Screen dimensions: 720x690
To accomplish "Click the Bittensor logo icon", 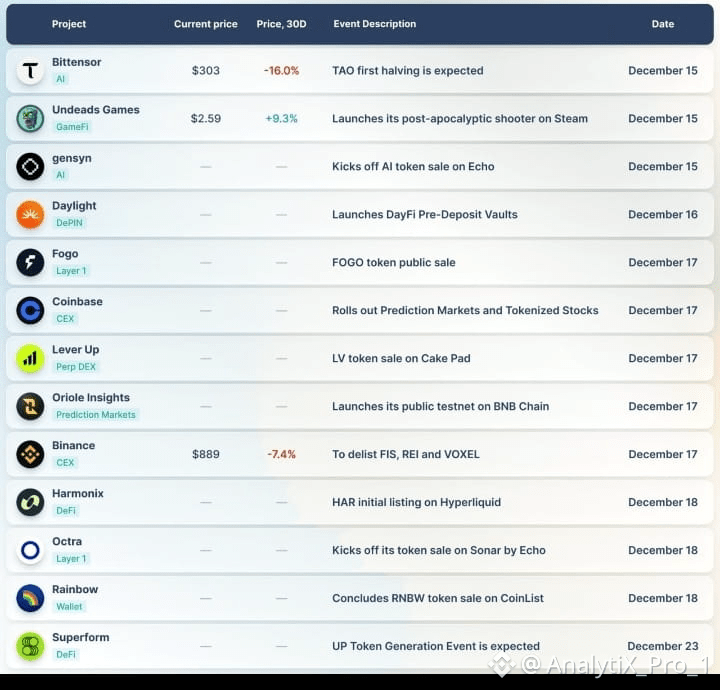I will (x=30, y=71).
